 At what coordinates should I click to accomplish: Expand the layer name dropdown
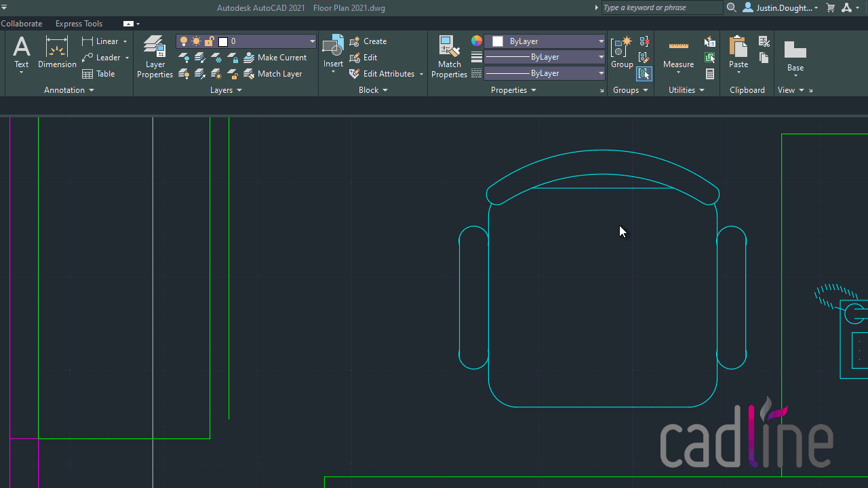[312, 41]
